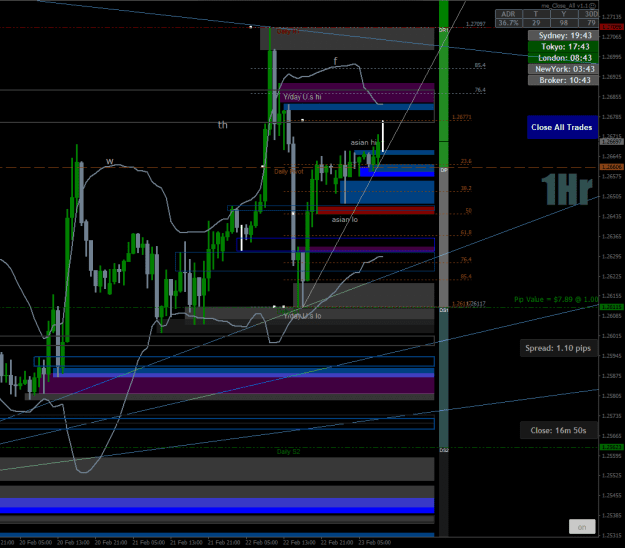The height and width of the screenshot is (548, 625).
Task: Click the Y/day U.s lo label
Action: (x=302, y=316)
